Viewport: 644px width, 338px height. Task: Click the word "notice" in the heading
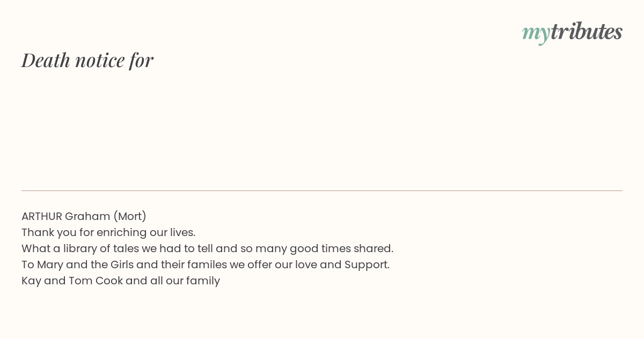tap(100, 60)
